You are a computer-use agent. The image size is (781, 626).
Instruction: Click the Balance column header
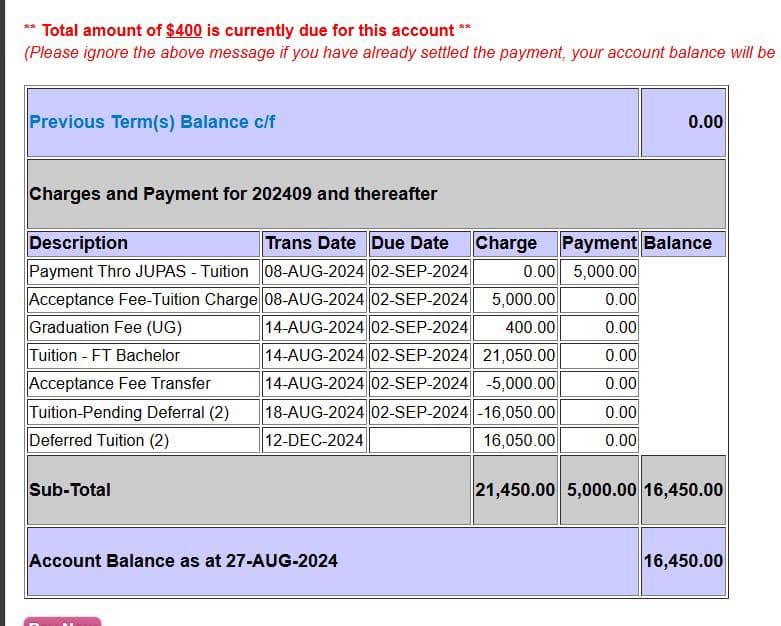point(677,243)
